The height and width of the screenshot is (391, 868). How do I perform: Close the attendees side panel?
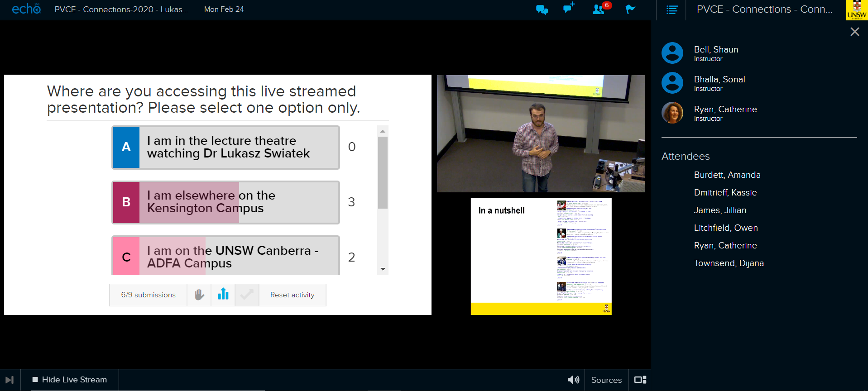coord(854,32)
